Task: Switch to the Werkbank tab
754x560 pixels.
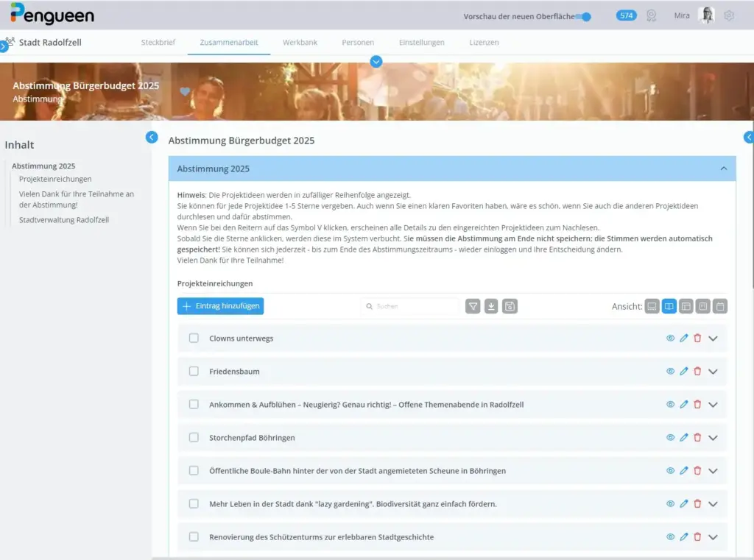Action: pyautogui.click(x=300, y=43)
